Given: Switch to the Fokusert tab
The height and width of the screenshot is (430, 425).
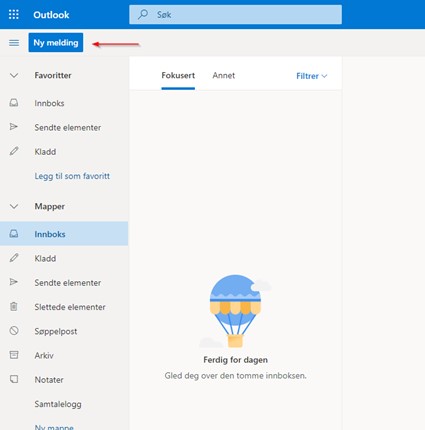Looking at the screenshot, I should tap(178, 76).
